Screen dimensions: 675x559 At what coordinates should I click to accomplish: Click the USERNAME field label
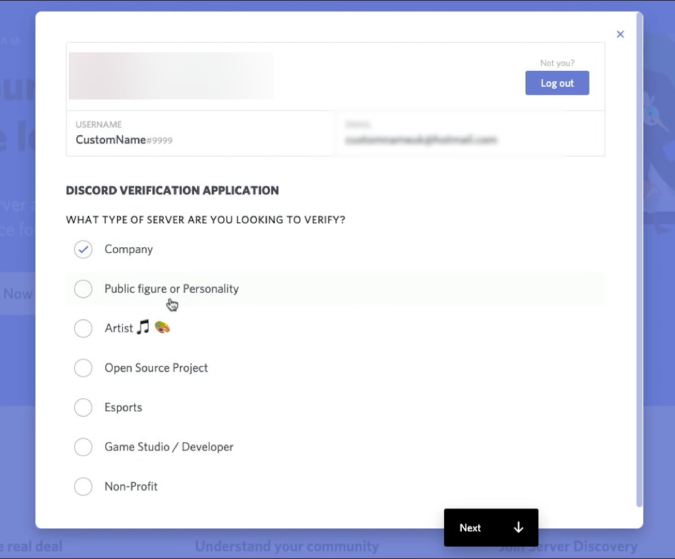tap(99, 124)
